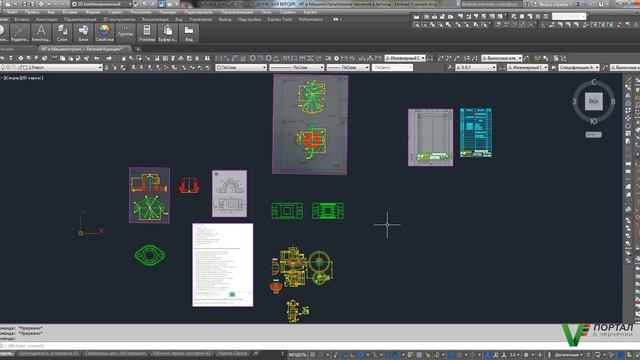
Task: Open the Утилиты calculator panel
Action: (147, 33)
